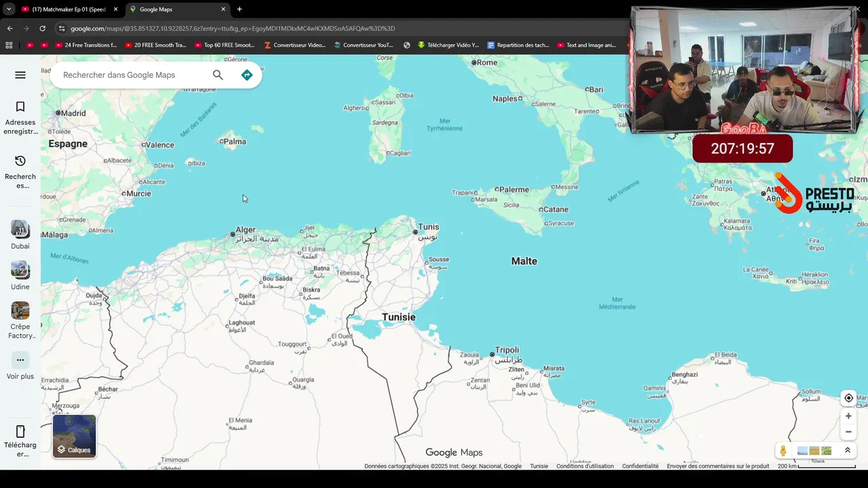The height and width of the screenshot is (488, 868).
Task: Click the site information icon in address bar
Action: 62,28
